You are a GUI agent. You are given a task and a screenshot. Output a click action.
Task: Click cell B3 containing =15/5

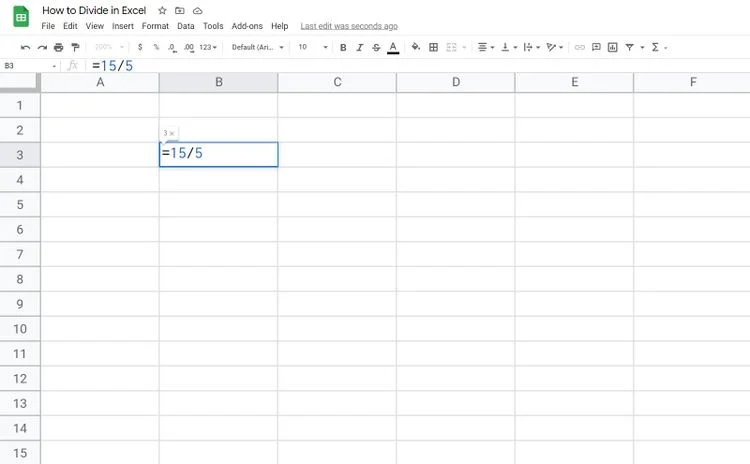tap(219, 155)
